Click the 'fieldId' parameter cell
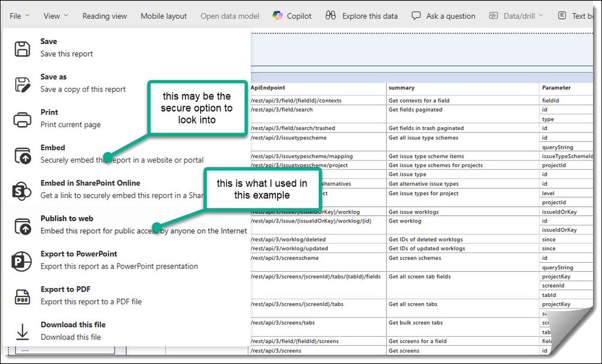Viewport: 602px width, 364px height. click(566, 101)
